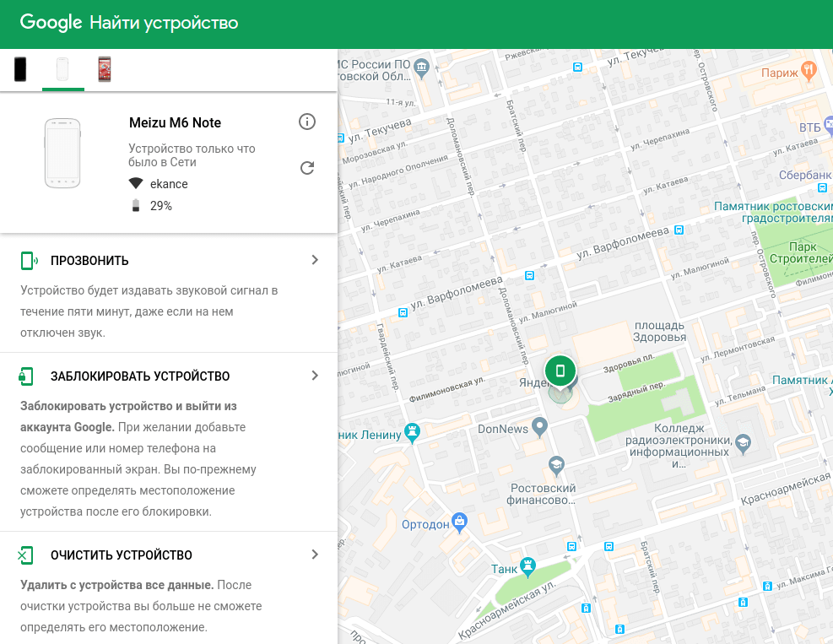Select the black phone device tab
The width and height of the screenshot is (833, 644).
(20, 69)
